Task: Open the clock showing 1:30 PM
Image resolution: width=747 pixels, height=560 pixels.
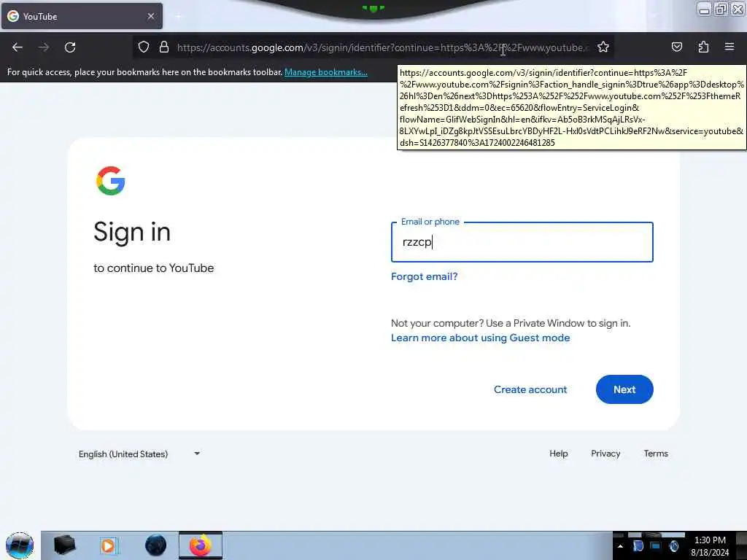Action: pyautogui.click(x=710, y=546)
